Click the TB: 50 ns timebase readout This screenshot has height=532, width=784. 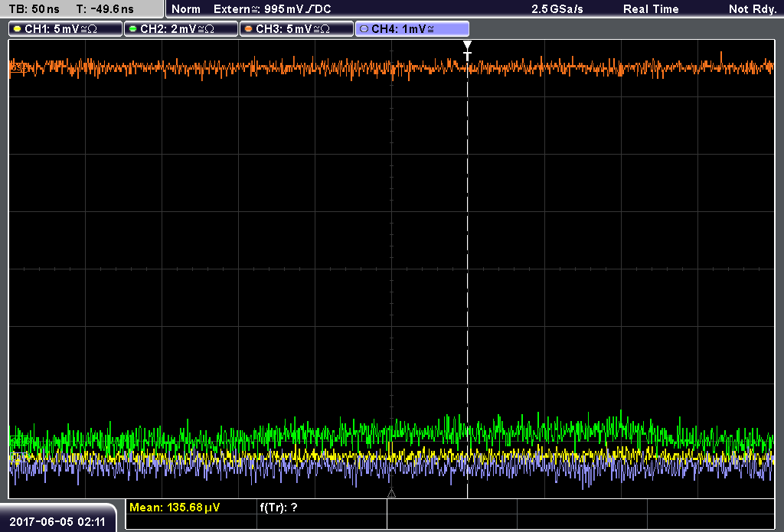[34, 9]
